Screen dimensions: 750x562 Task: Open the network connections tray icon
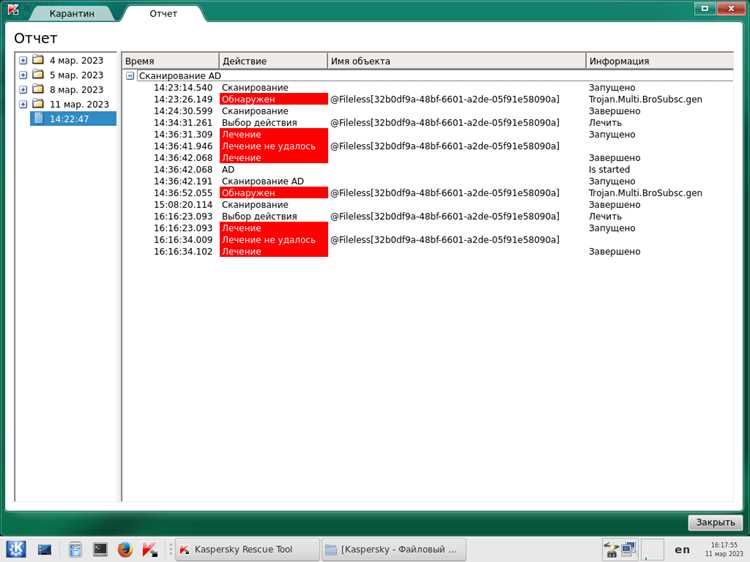629,548
